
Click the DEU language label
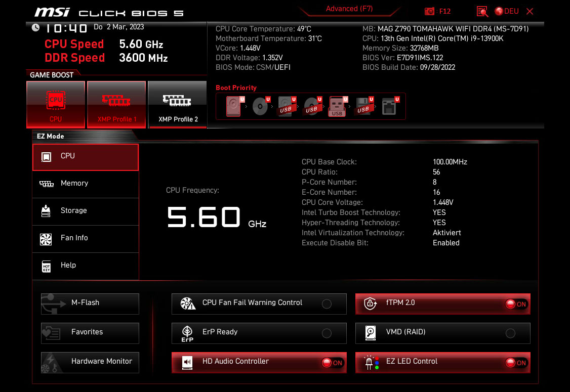(x=511, y=11)
